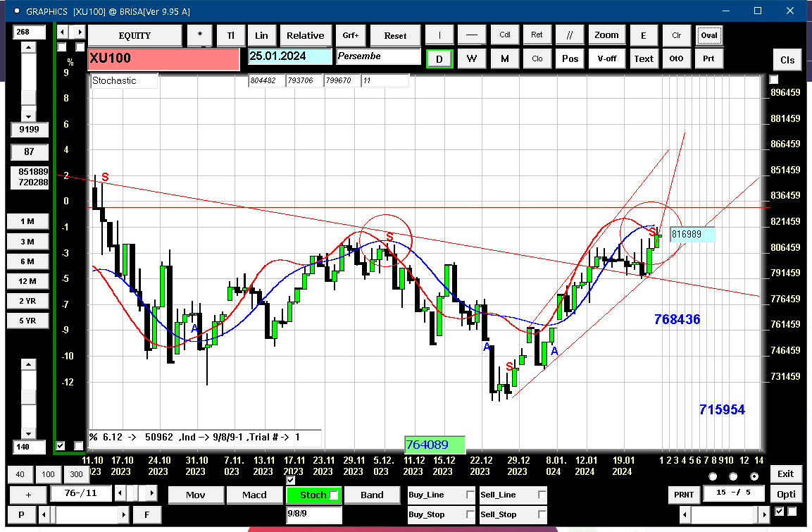Click the Reset button
The image size is (812, 532).
(395, 35)
